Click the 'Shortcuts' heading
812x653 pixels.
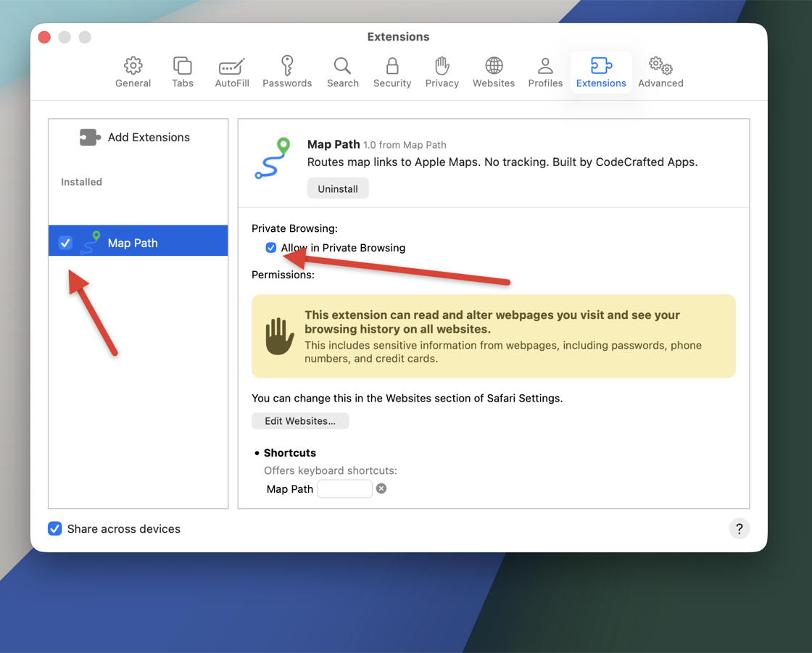pyautogui.click(x=290, y=452)
